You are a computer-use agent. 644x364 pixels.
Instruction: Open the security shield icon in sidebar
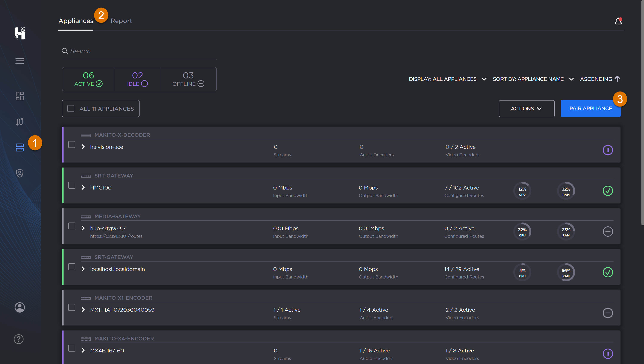(20, 173)
